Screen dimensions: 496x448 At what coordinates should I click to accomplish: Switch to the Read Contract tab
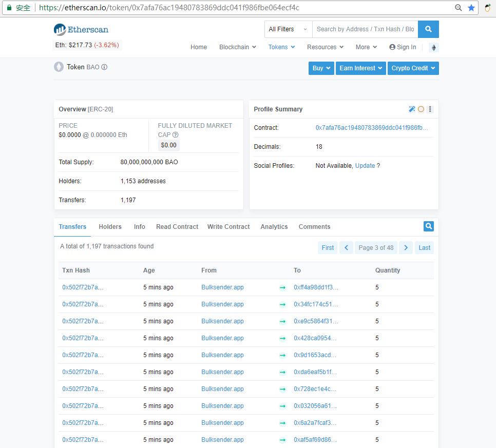click(x=177, y=227)
